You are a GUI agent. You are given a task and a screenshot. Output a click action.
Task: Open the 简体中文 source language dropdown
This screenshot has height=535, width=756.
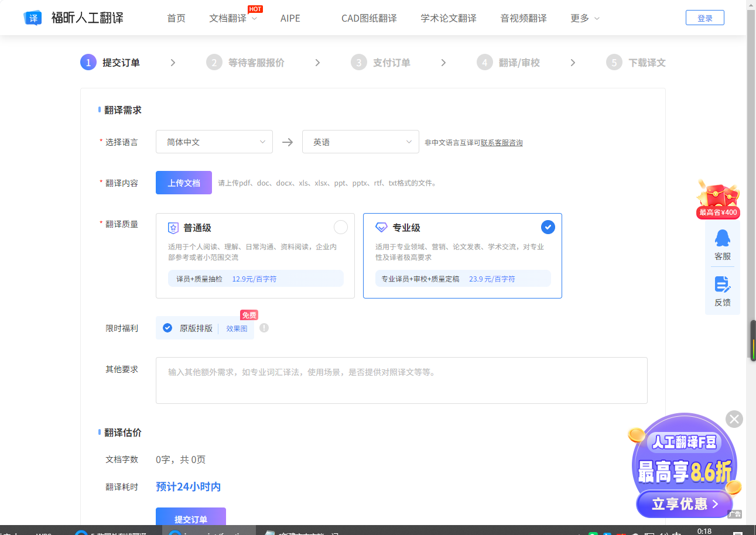[214, 142]
